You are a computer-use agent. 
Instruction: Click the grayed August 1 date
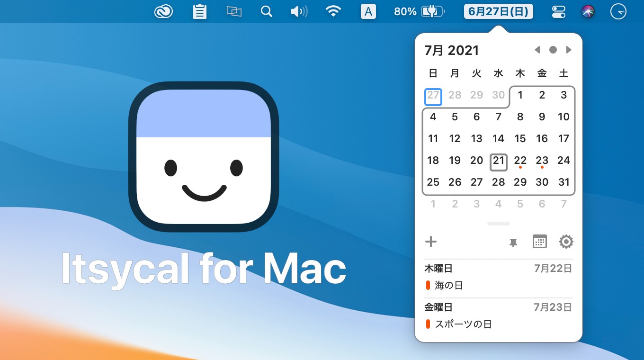point(433,204)
